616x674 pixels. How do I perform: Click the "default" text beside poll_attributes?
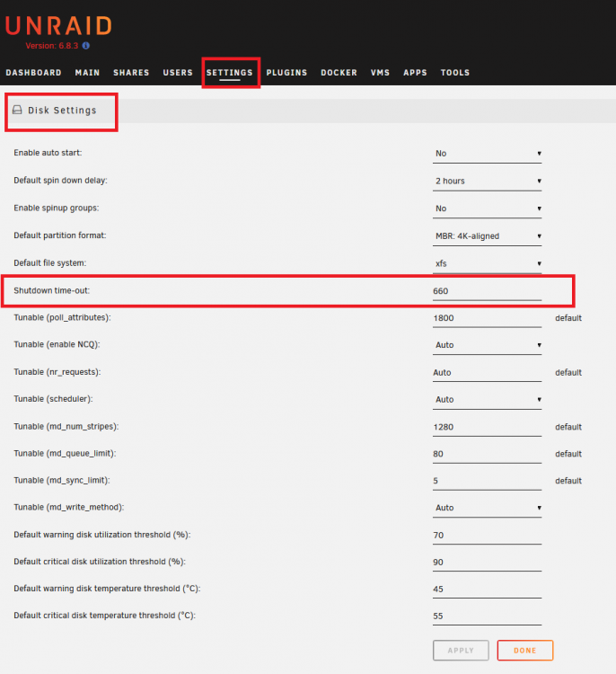(568, 318)
